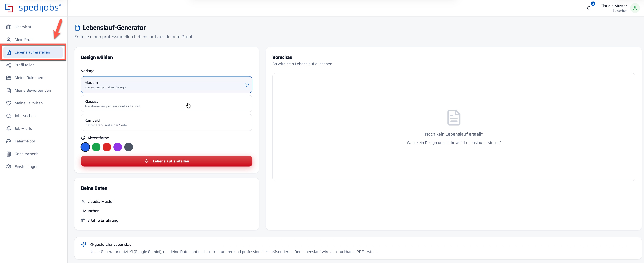Click the Claudia Muster account name
644x263 pixels.
(614, 6)
